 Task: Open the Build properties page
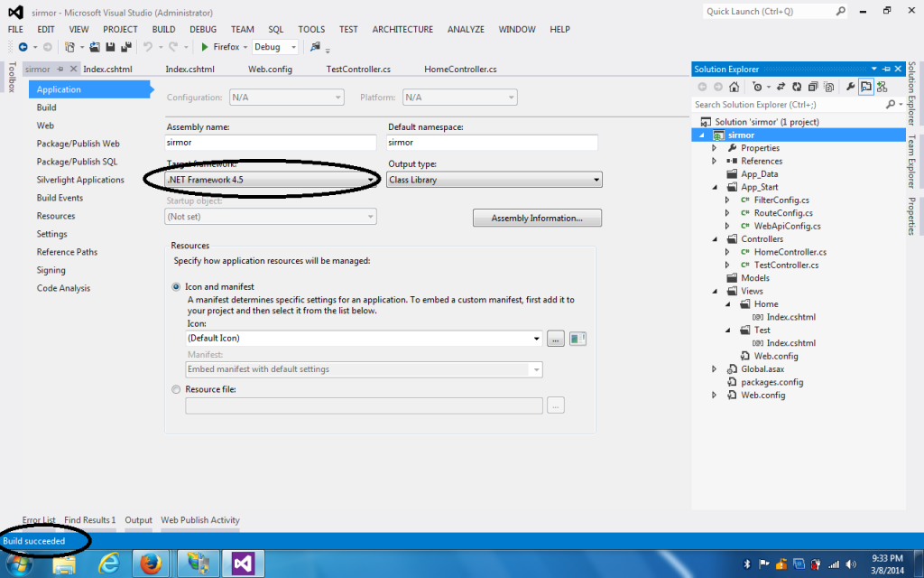(x=47, y=107)
